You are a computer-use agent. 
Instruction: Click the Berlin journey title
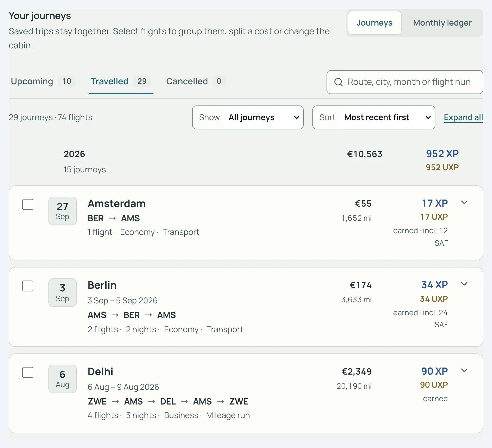click(x=102, y=285)
